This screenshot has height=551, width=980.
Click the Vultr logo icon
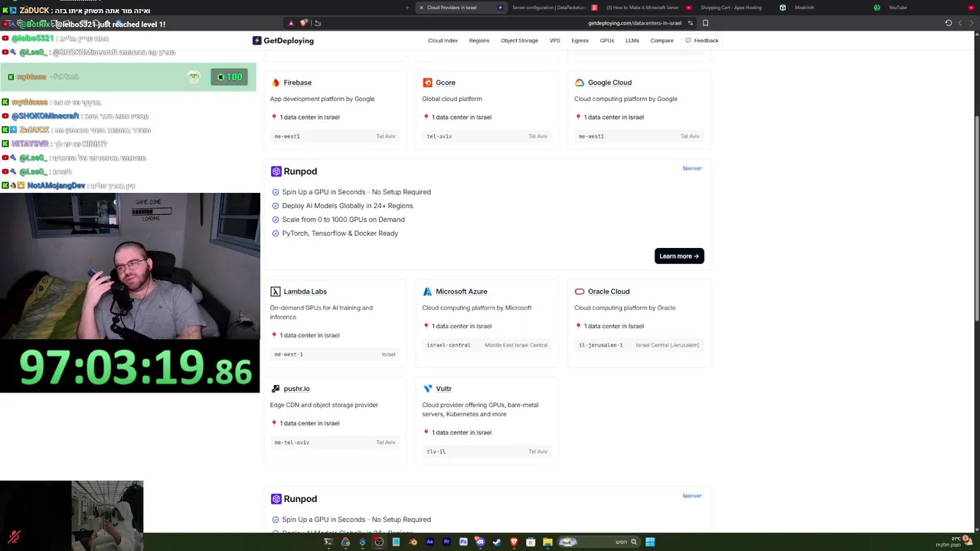tap(427, 389)
